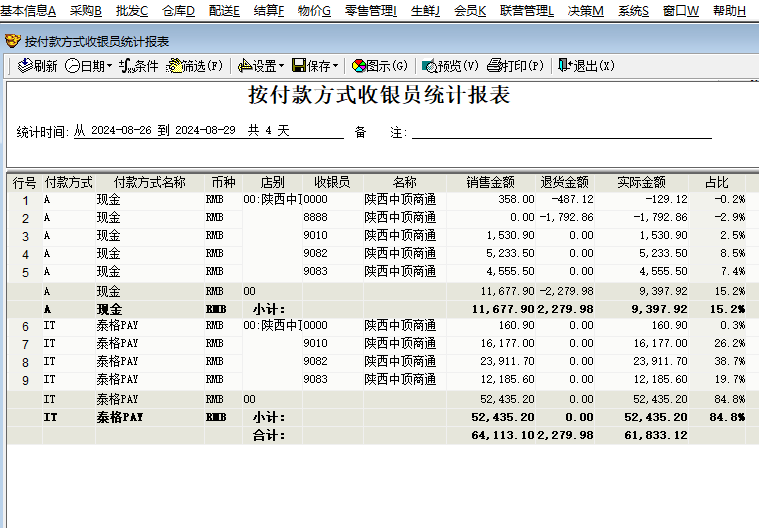Show the 图示(G) chart view
Screen dimensions: 759x528
[359, 66]
